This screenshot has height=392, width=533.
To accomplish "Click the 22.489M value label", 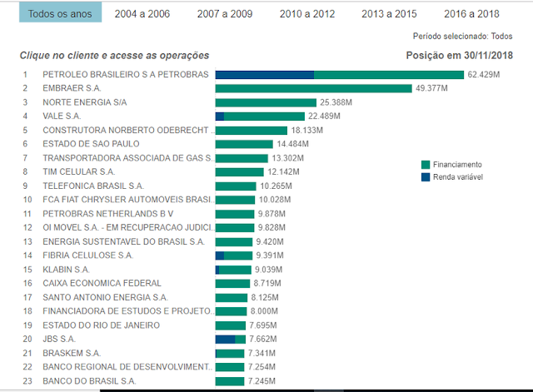I will click(x=324, y=117).
